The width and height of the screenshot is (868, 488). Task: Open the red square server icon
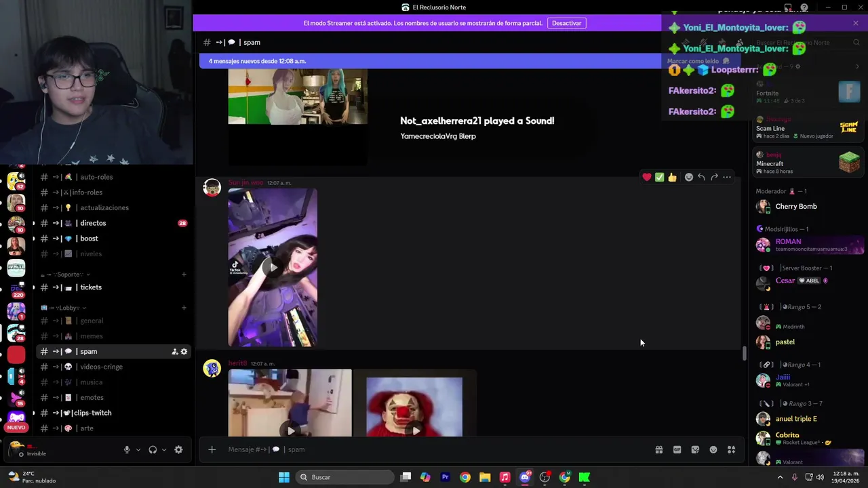(x=16, y=354)
